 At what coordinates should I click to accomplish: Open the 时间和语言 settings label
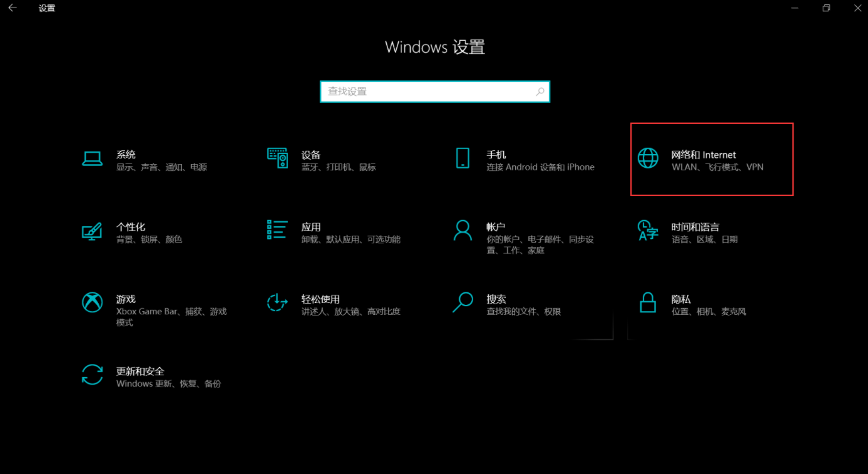[x=695, y=227]
